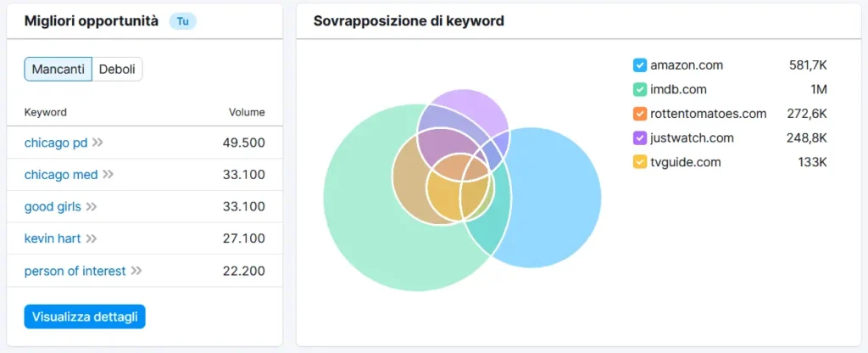The image size is (868, 353).
Task: Click the double-chevron icon after good girls
Action: pos(92,206)
